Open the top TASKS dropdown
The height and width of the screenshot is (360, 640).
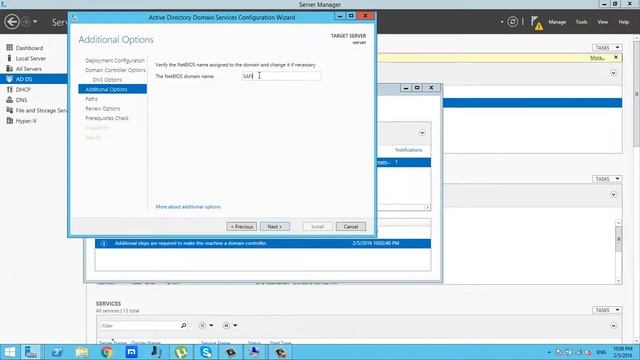pyautogui.click(x=607, y=48)
